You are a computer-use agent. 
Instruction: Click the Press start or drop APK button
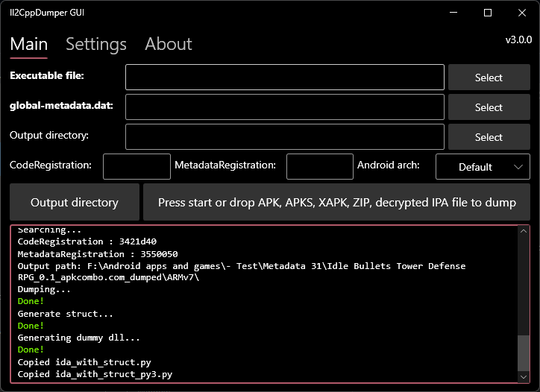[x=336, y=202]
